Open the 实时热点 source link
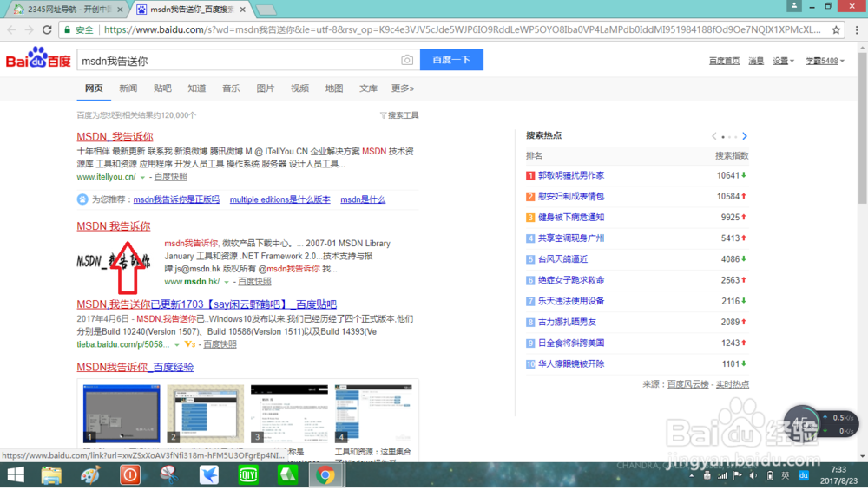The width and height of the screenshot is (868, 490). coord(732,384)
